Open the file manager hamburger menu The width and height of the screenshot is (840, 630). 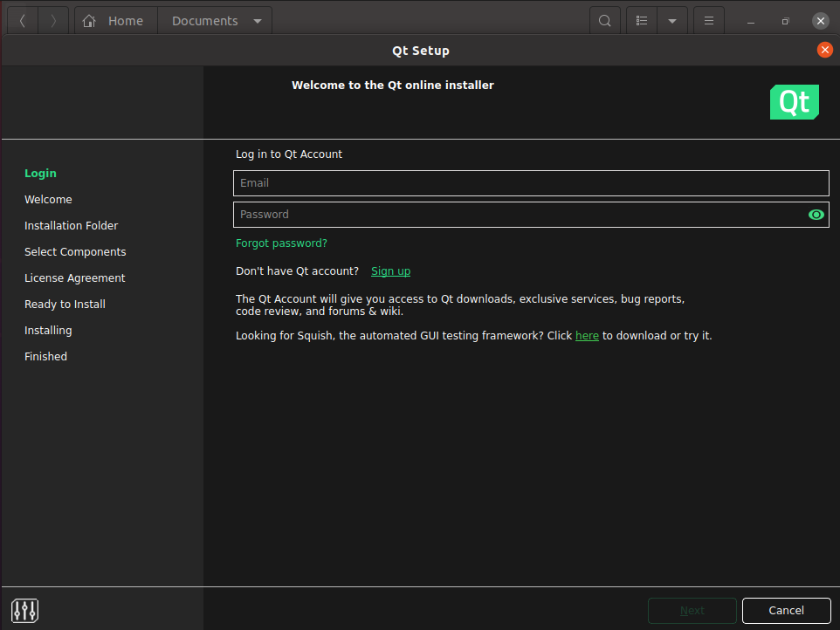pos(709,21)
